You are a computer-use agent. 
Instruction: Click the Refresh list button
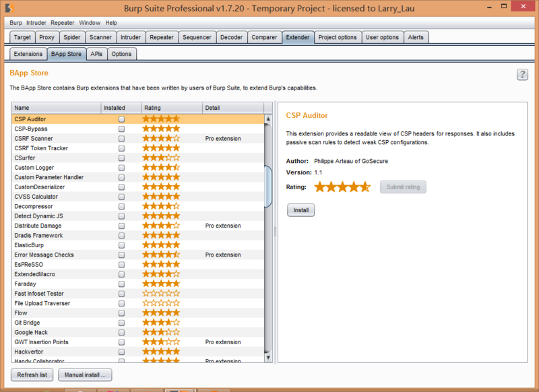click(32, 374)
